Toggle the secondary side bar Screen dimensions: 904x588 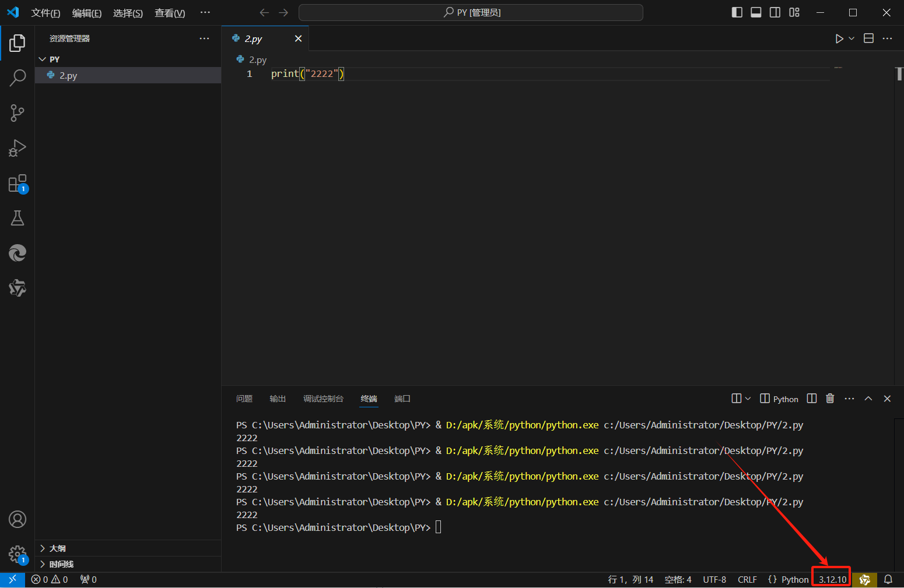tap(775, 12)
